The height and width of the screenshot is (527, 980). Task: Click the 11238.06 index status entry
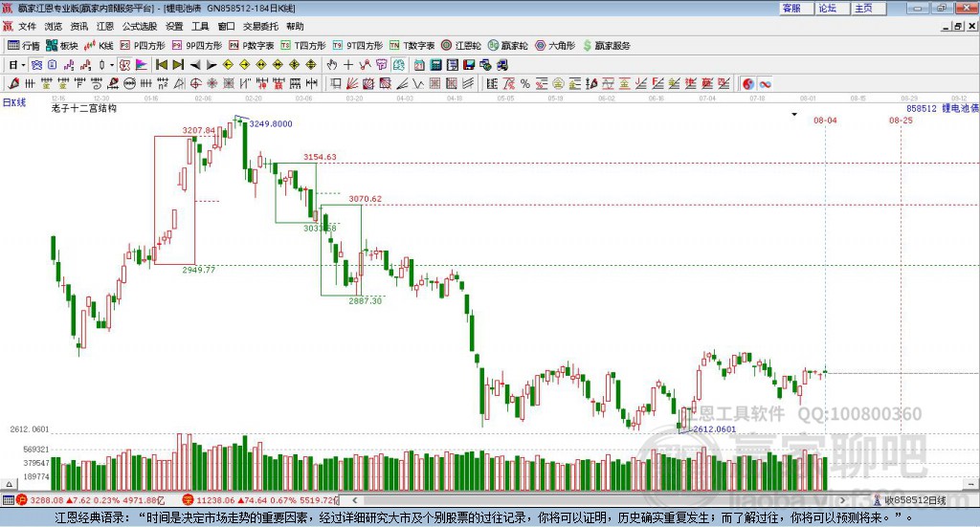260,500
